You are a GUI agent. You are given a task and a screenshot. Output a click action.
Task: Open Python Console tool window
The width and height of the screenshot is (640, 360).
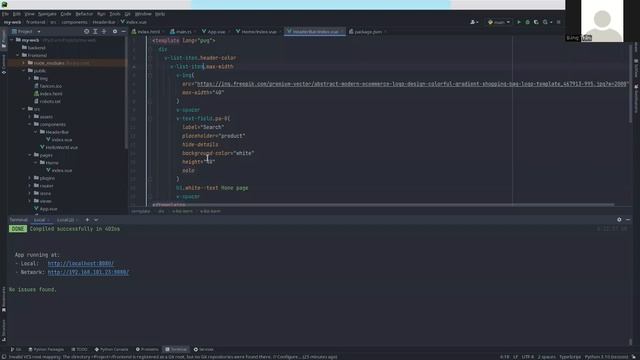[111, 349]
